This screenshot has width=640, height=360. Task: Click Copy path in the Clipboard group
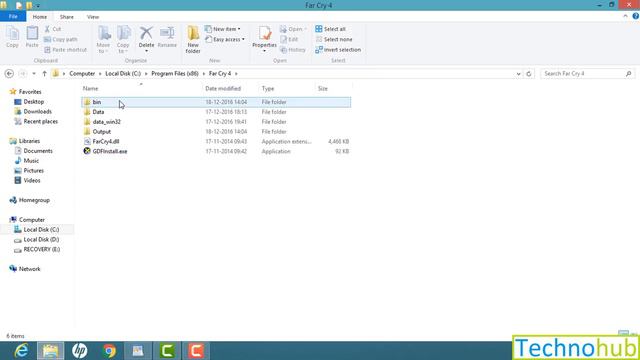(x=61, y=40)
